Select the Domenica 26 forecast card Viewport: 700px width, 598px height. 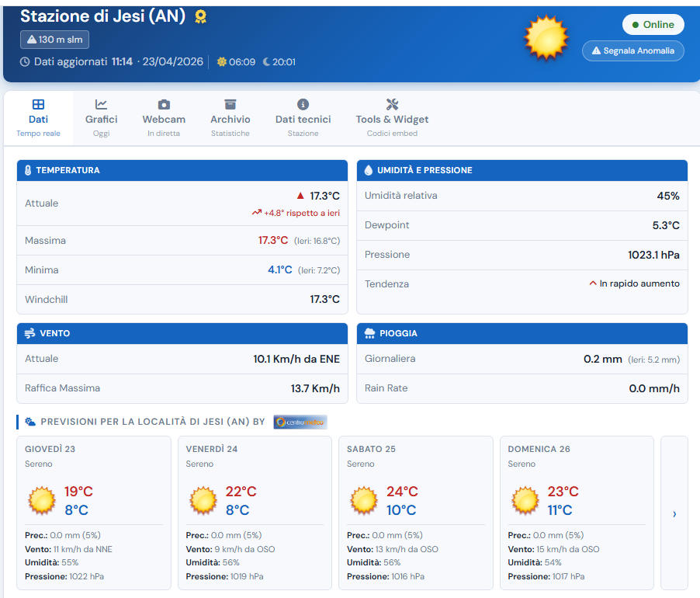(x=577, y=513)
